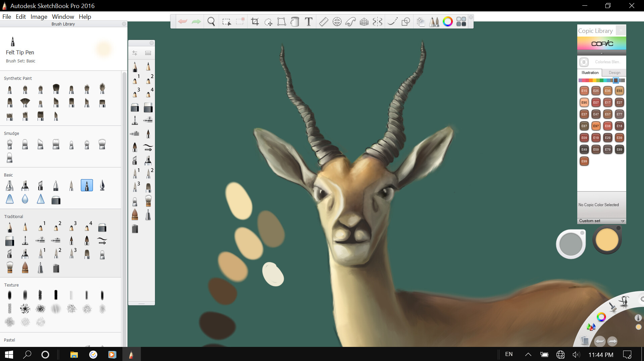Pick the Copic E55 color swatch
This screenshot has width=644, height=361.
pos(620,91)
